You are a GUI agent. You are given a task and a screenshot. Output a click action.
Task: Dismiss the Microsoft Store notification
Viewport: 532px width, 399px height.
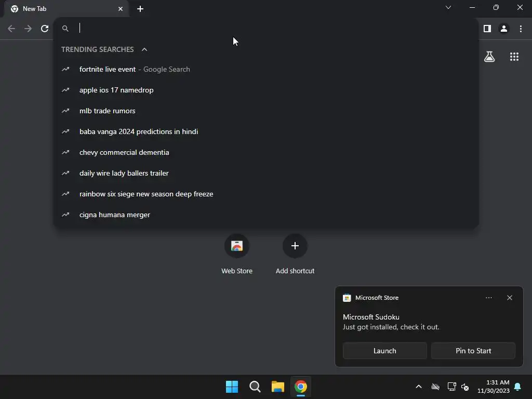click(510, 298)
